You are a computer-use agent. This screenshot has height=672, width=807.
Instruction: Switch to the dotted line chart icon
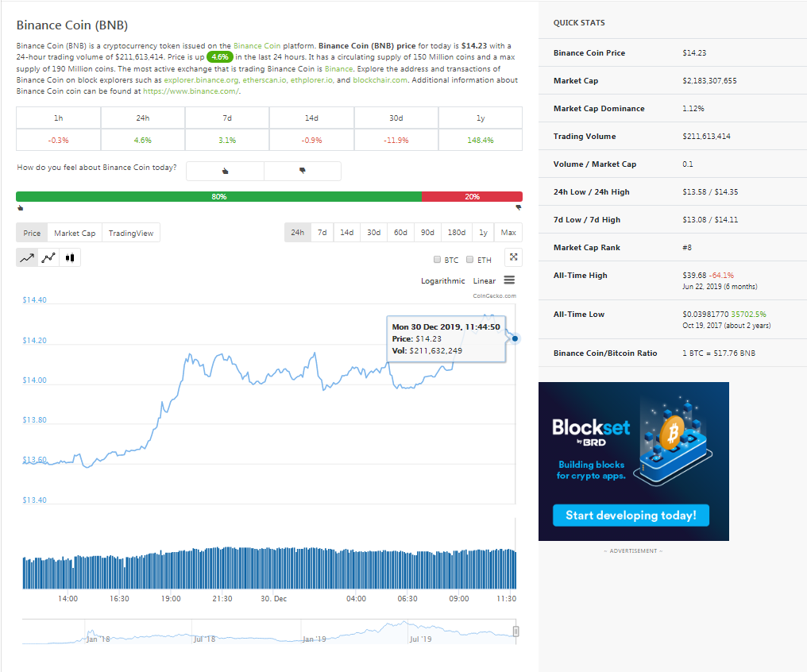48,258
